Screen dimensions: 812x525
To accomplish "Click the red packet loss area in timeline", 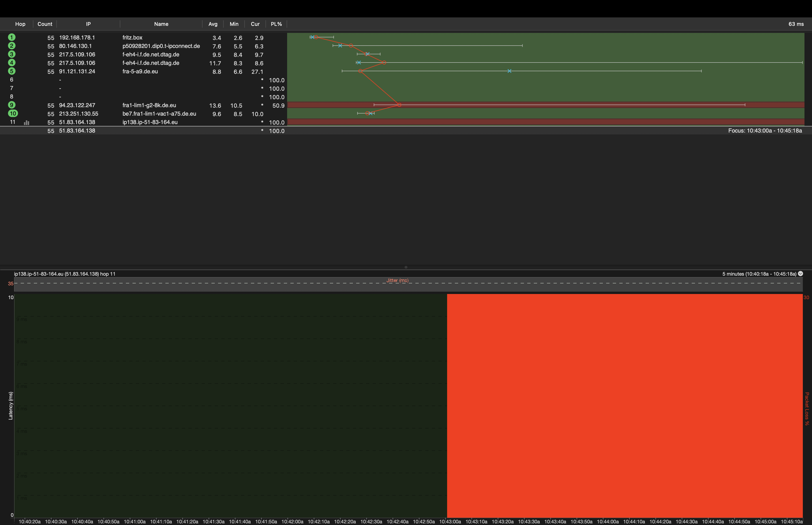I will point(625,406).
